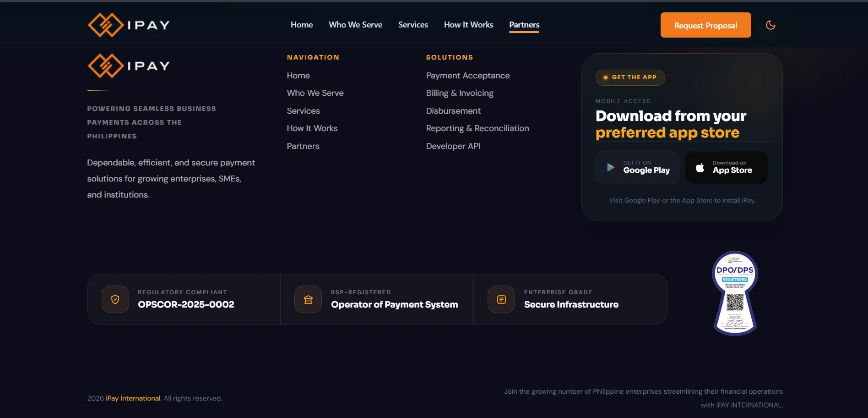Open the Services link under Navigation

303,111
